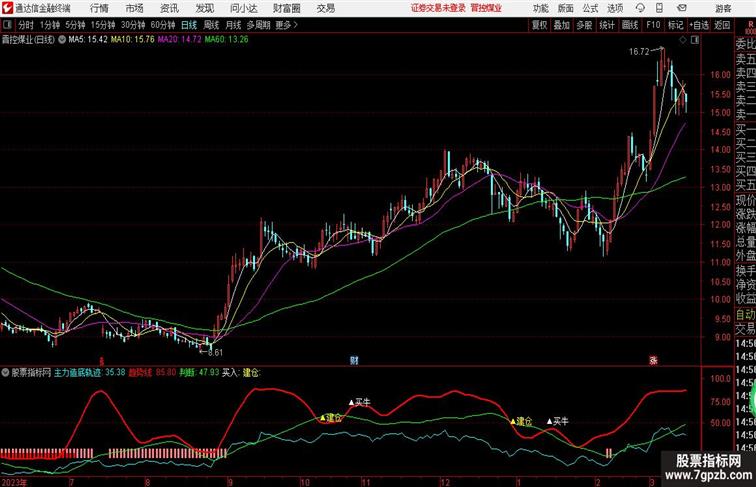Select the 日线 daily tab

click(189, 25)
